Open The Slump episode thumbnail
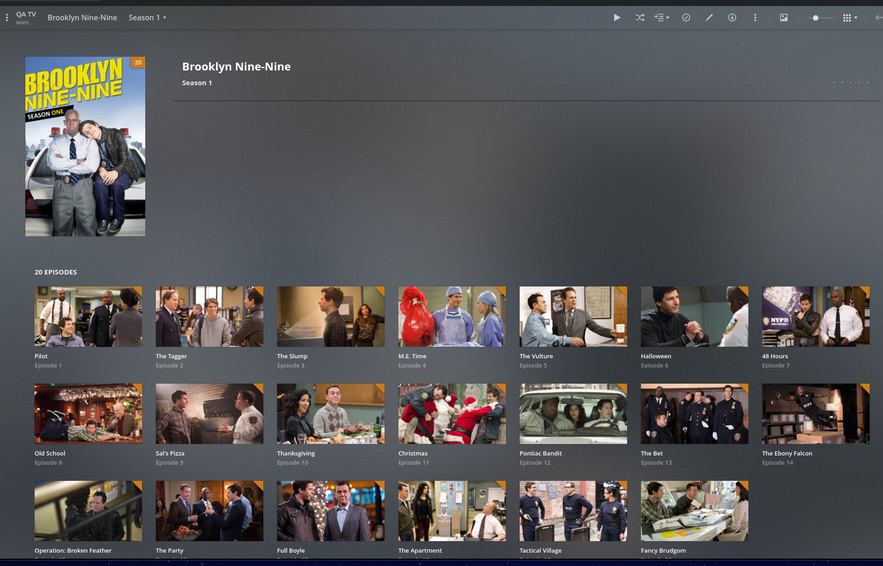883x566 pixels. [331, 317]
